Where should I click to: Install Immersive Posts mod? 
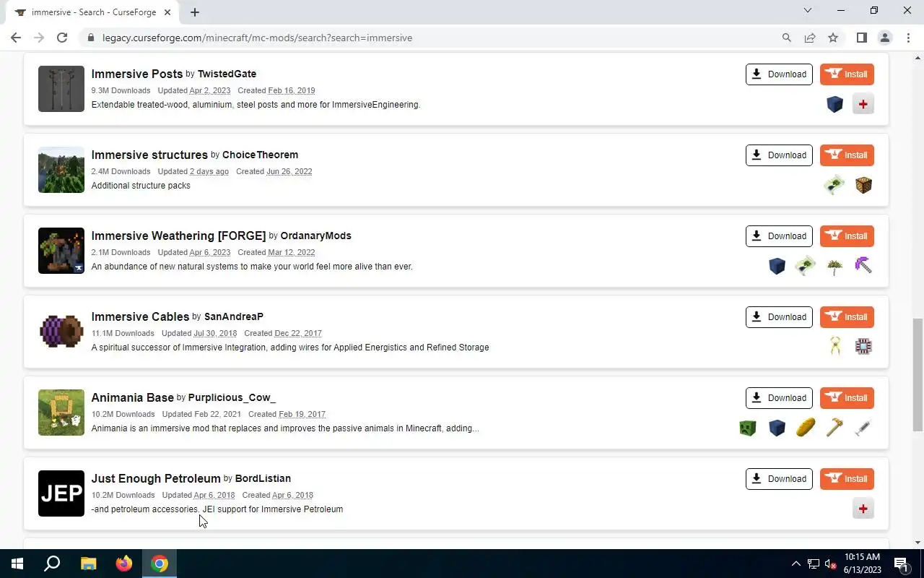[847, 74]
